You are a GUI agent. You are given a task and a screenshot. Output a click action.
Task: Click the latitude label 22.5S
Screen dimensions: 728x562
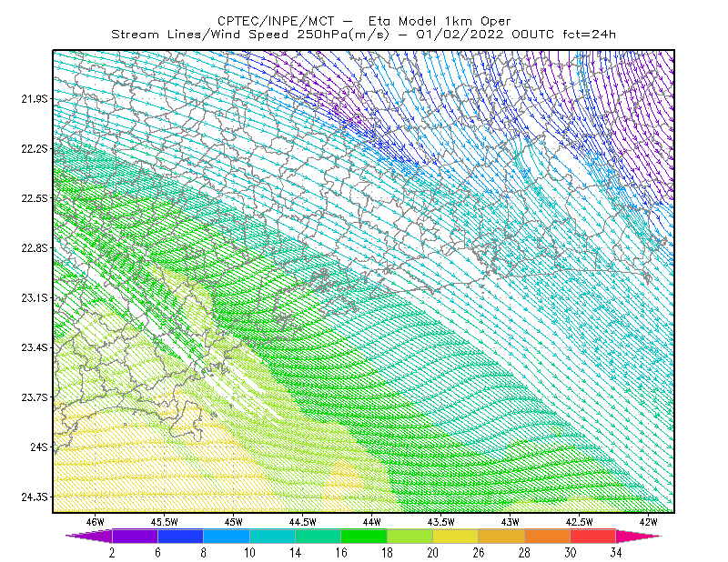[x=35, y=198]
